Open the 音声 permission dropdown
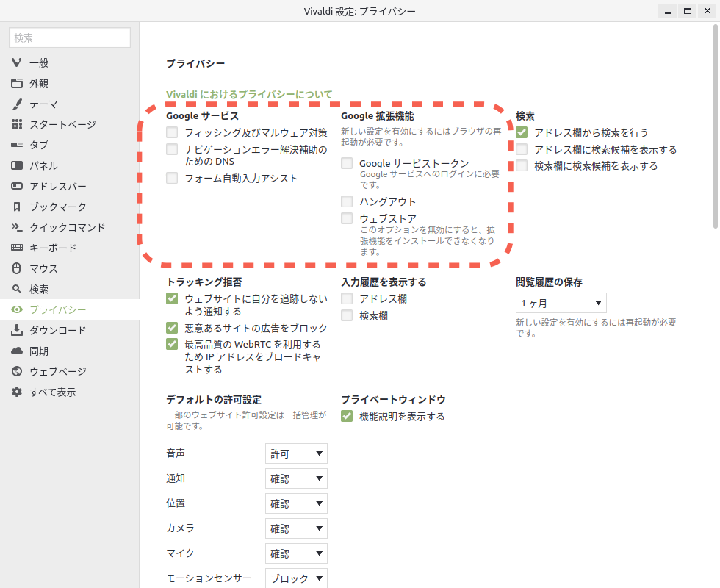This screenshot has height=588, width=720. point(296,453)
